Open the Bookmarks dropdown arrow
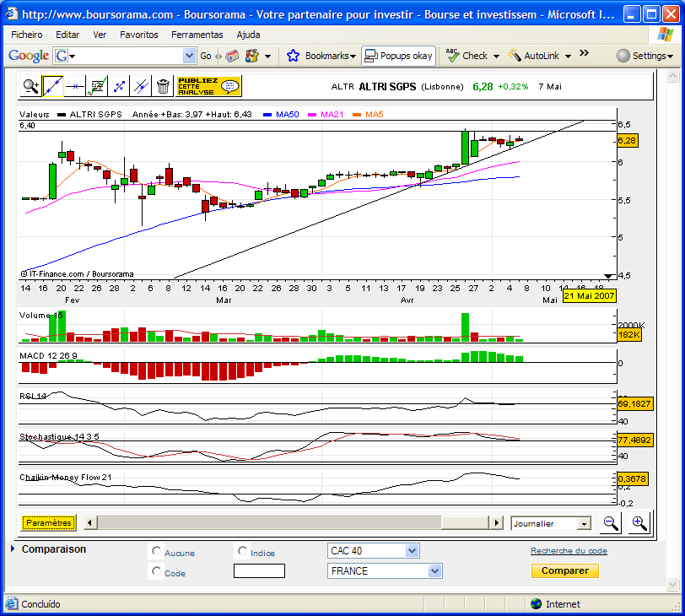 [x=353, y=57]
